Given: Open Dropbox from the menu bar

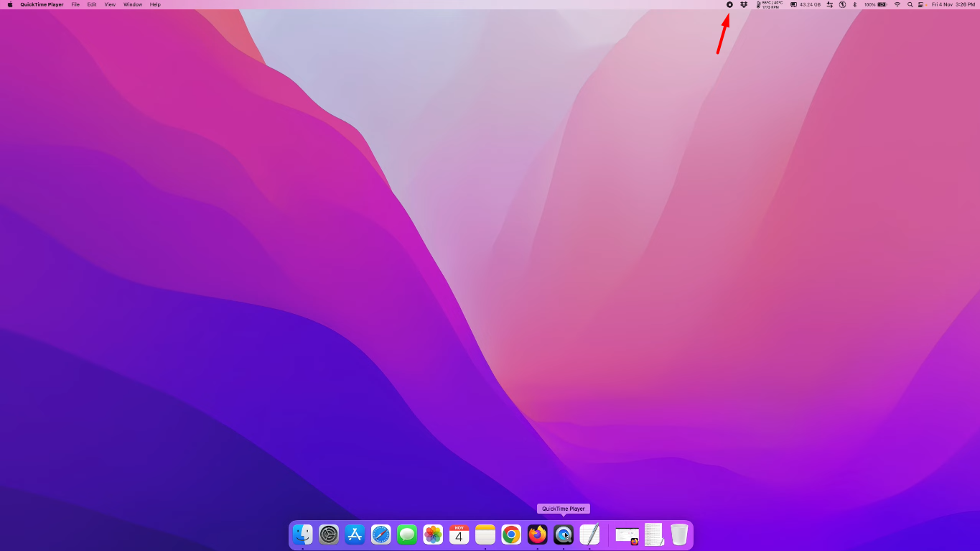Looking at the screenshot, I should pyautogui.click(x=744, y=4).
